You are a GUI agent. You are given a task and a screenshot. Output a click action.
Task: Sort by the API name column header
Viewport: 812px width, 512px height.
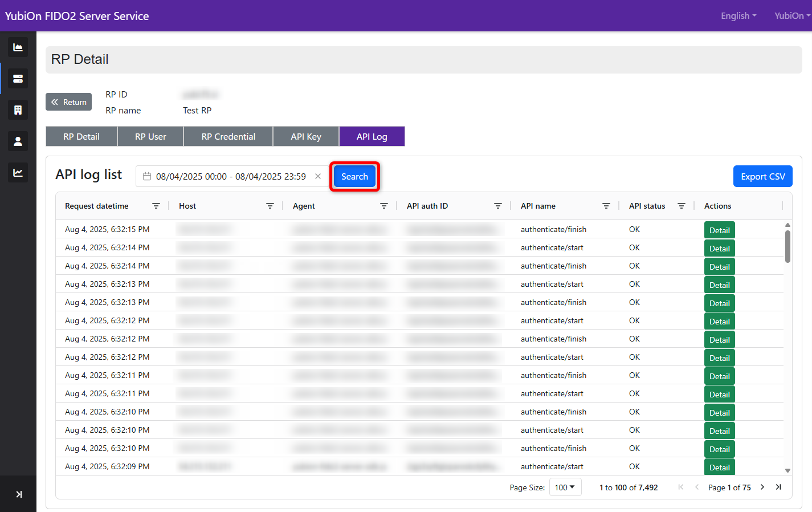[538, 206]
